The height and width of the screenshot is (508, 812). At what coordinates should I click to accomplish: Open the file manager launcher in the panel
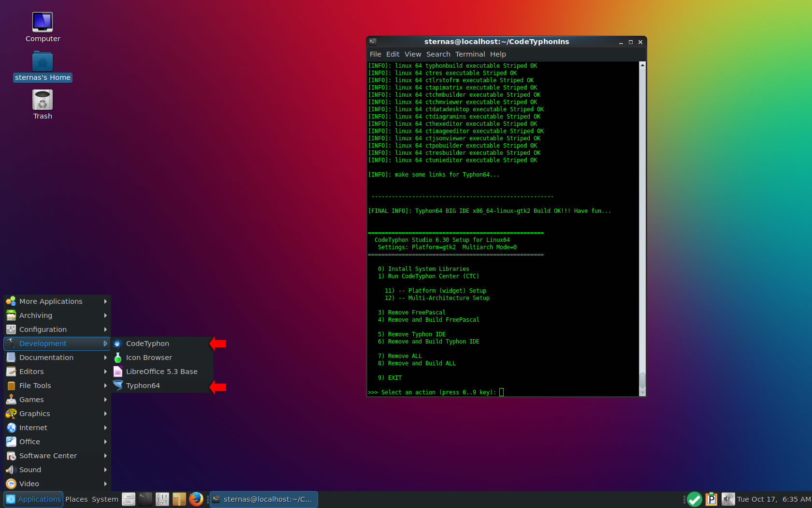coord(129,499)
